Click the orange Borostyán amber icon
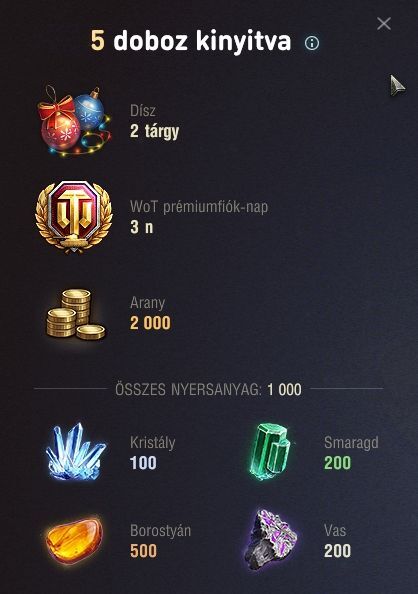Screen dimensions: 418x594 [x=74, y=540]
